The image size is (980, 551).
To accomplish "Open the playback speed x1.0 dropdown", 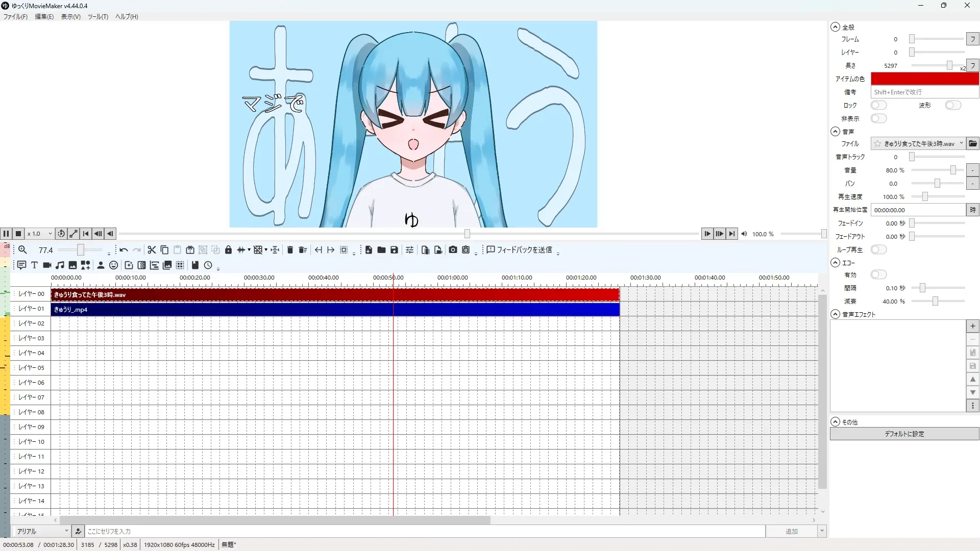I will 40,234.
